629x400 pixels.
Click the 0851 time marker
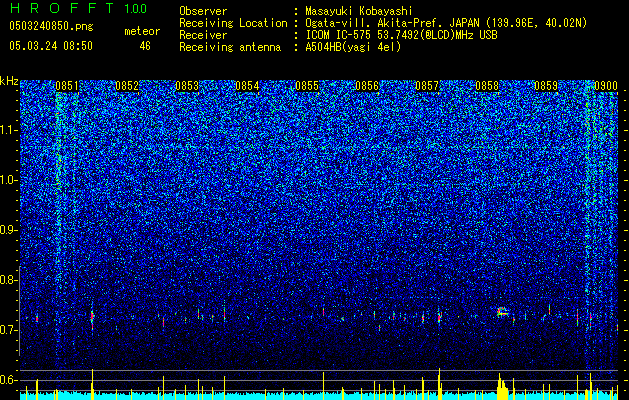[x=67, y=86]
